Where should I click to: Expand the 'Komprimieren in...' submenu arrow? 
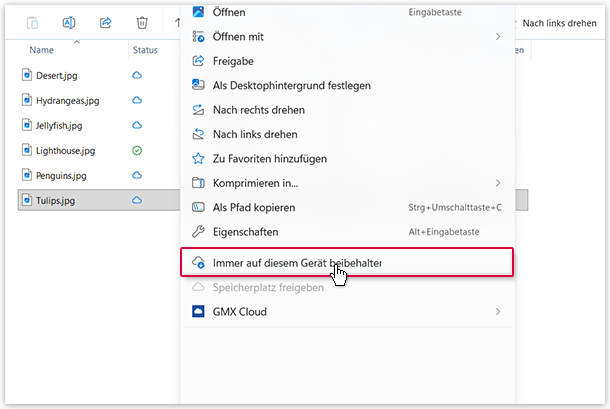pos(498,183)
